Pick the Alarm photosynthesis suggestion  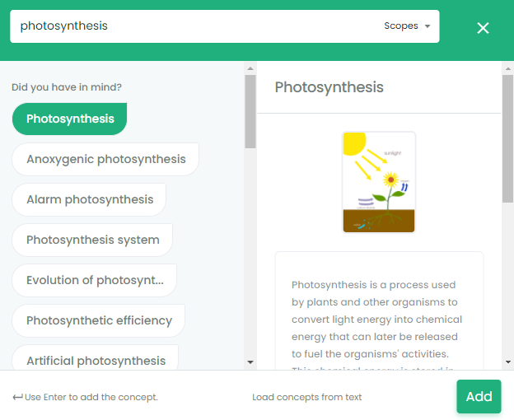tap(89, 199)
